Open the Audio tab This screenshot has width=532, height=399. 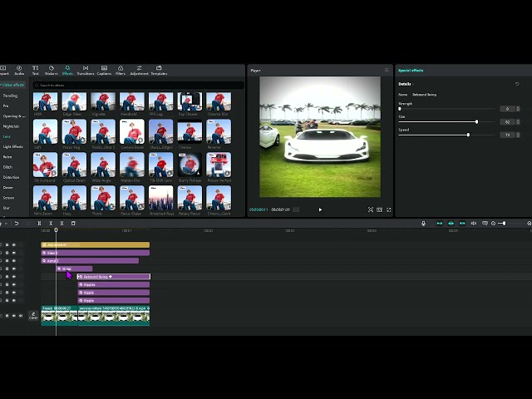point(19,70)
